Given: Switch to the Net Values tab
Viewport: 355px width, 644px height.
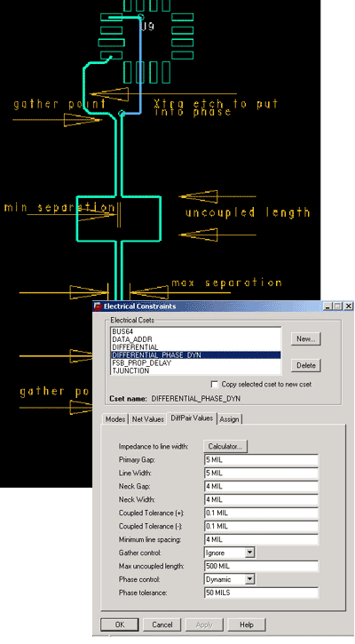Looking at the screenshot, I should coord(148,419).
